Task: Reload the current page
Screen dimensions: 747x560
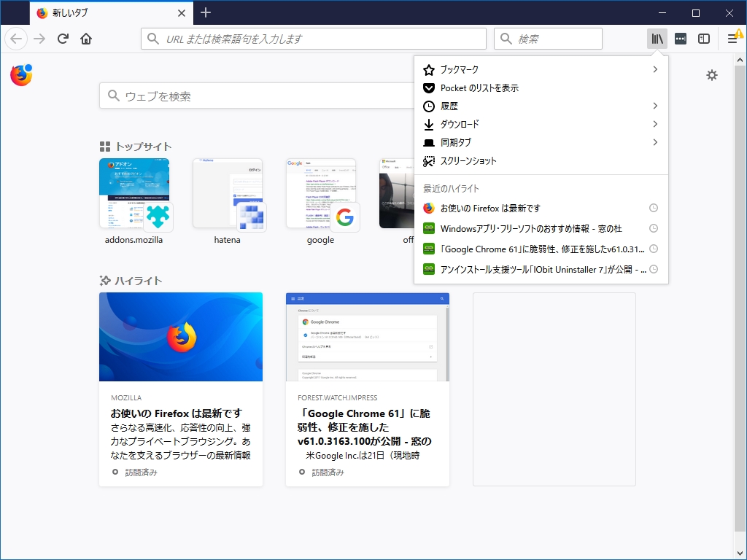Action: coord(63,39)
